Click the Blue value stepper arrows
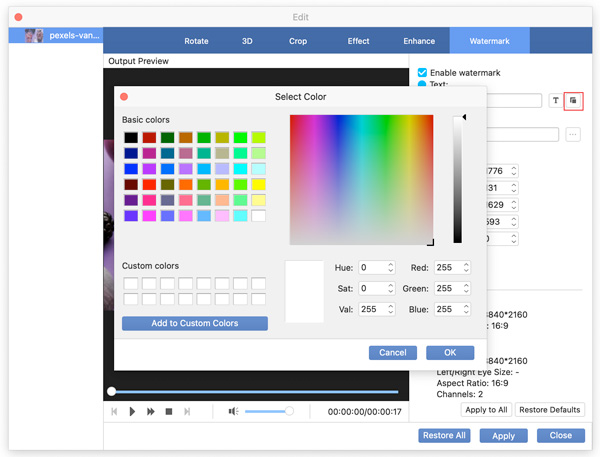 click(466, 309)
